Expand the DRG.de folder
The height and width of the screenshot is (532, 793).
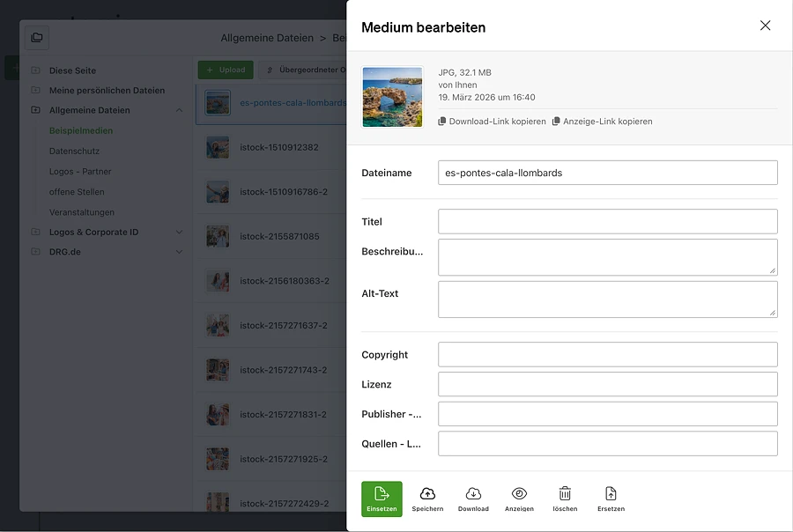click(180, 252)
